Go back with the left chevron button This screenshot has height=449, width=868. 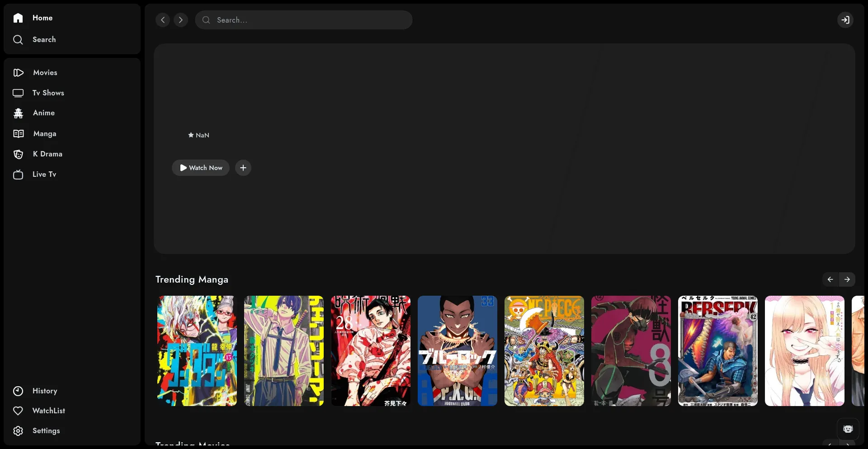click(x=163, y=20)
